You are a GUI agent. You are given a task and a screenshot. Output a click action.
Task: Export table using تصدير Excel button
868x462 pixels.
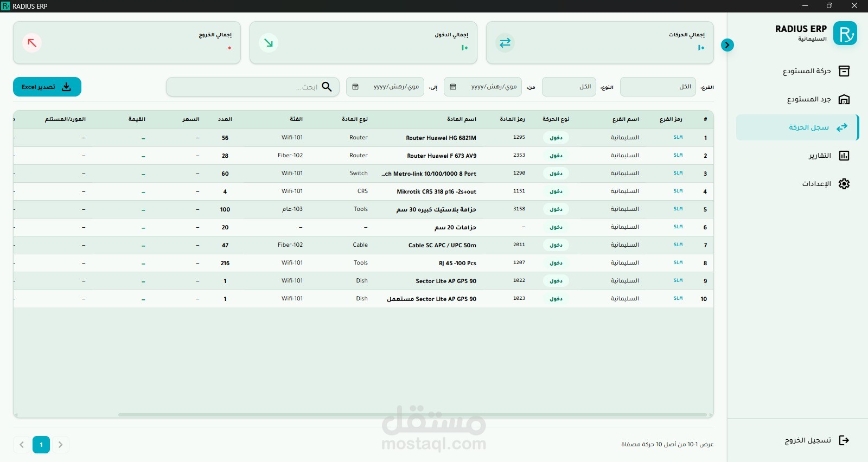click(x=47, y=87)
